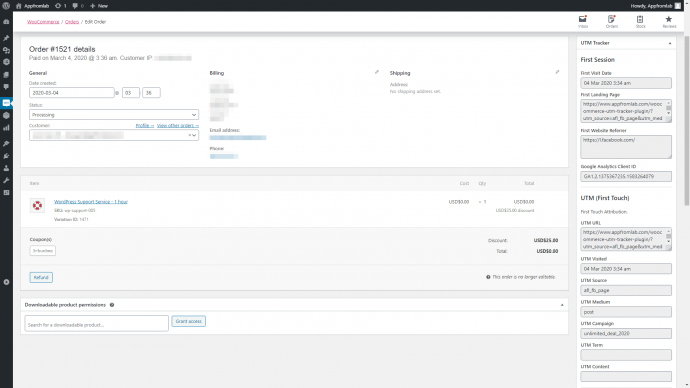Open Tools wrench icon in sidebar
The image size is (690, 388).
[6, 180]
